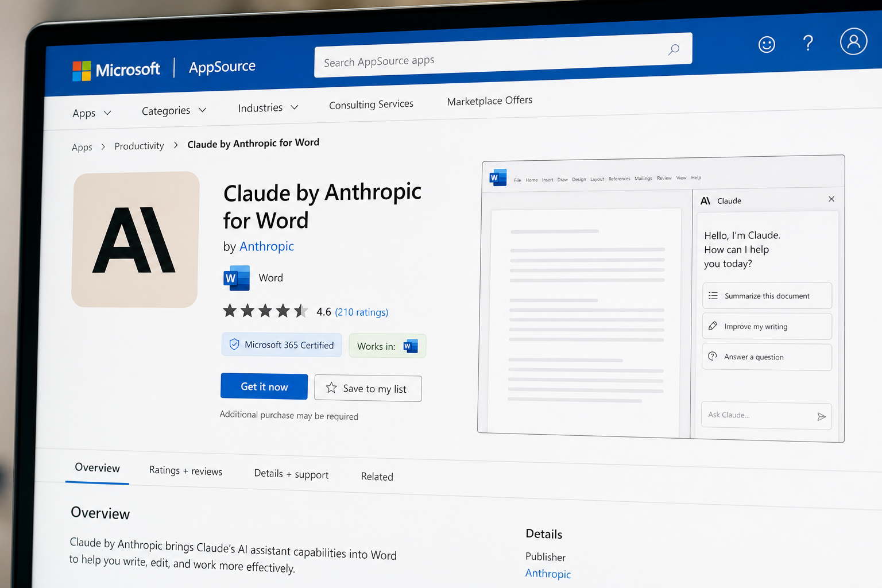Viewport: 882px width, 588px height.
Task: Click the send arrow icon in Ask Claude
Action: click(x=822, y=416)
